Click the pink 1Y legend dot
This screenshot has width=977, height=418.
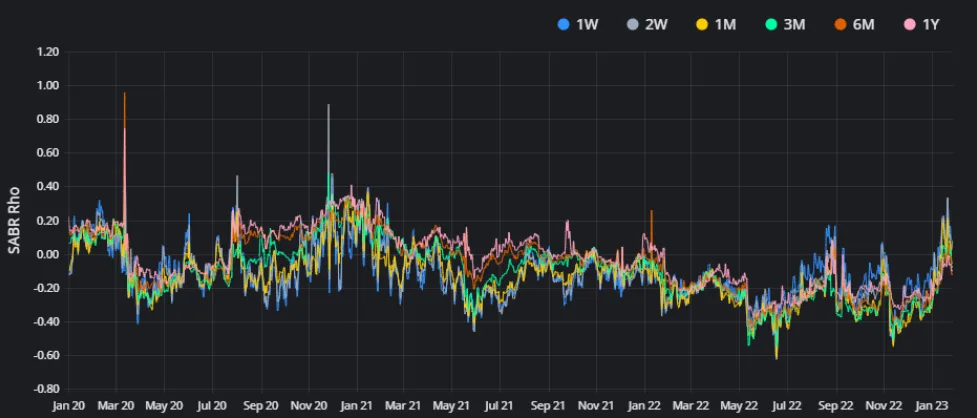(909, 25)
